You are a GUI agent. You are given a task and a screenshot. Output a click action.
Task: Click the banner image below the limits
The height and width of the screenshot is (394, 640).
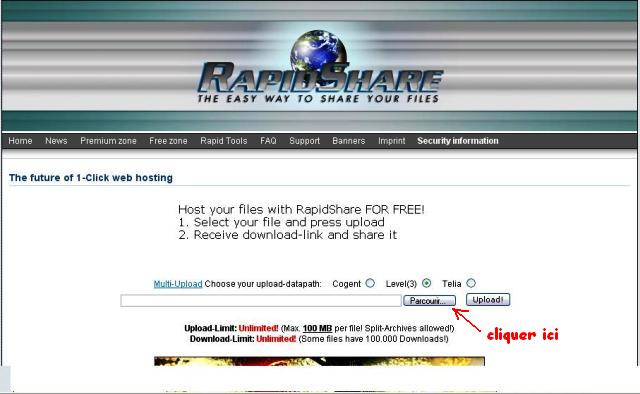[319, 361]
